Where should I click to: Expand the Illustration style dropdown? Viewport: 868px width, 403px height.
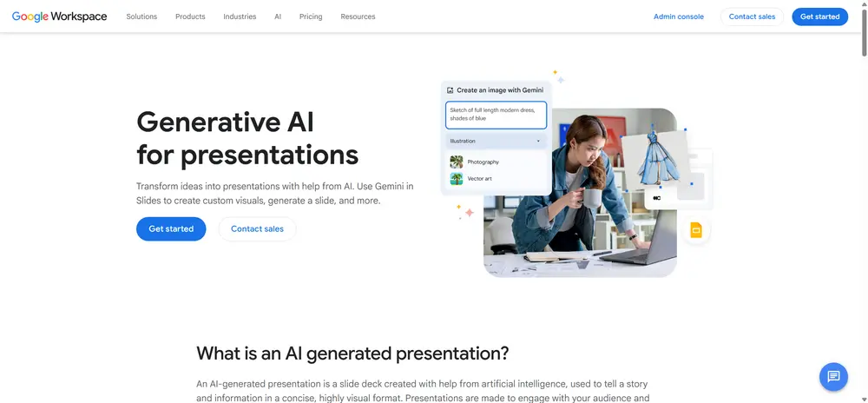coord(496,142)
